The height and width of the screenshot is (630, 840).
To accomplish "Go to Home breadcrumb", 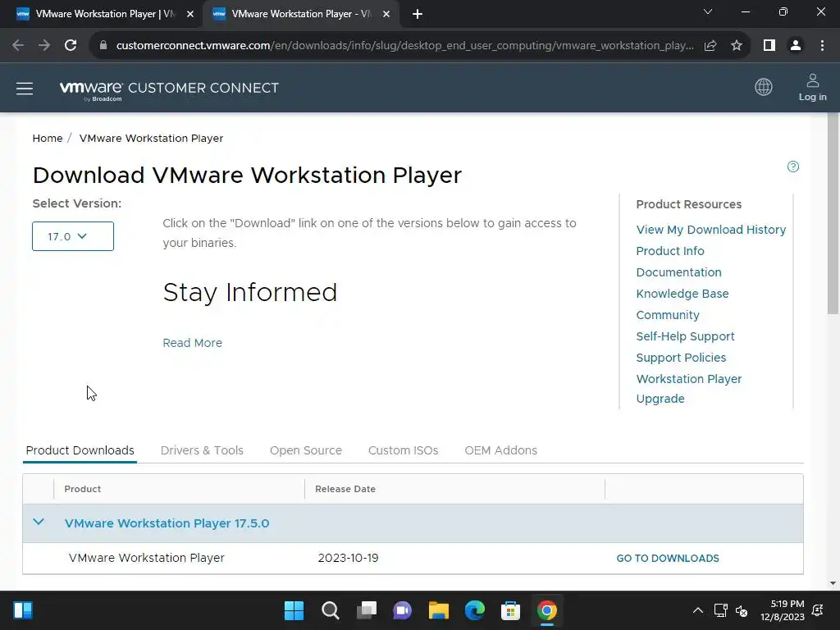I will (47, 138).
